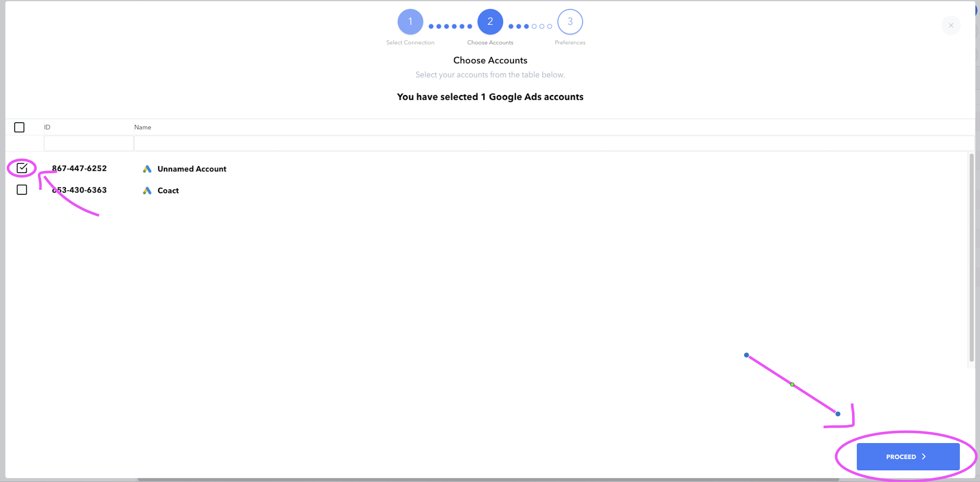Close the dialog with the X icon
This screenshot has height=482, width=980.
pyautogui.click(x=951, y=25)
